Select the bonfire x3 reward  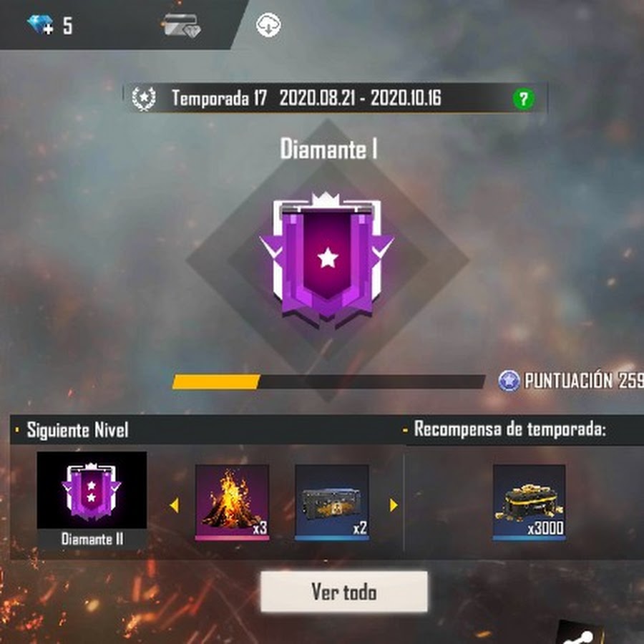[232, 502]
